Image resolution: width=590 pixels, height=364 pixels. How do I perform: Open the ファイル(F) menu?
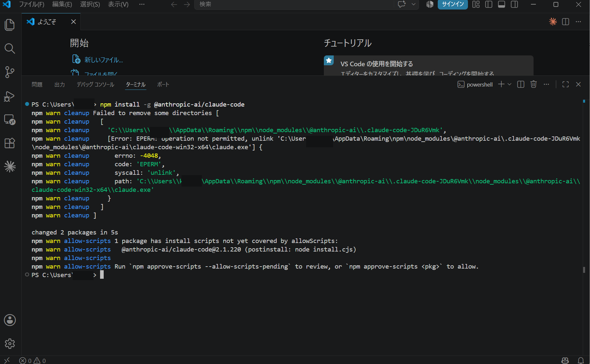point(32,4)
